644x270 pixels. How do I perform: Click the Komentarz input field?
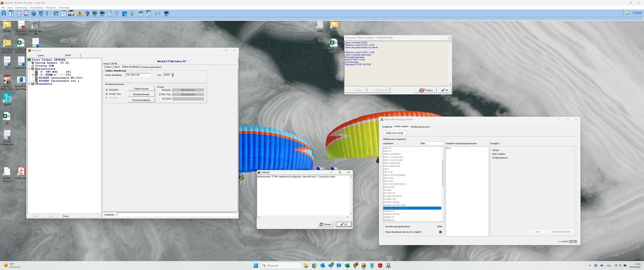point(176,215)
